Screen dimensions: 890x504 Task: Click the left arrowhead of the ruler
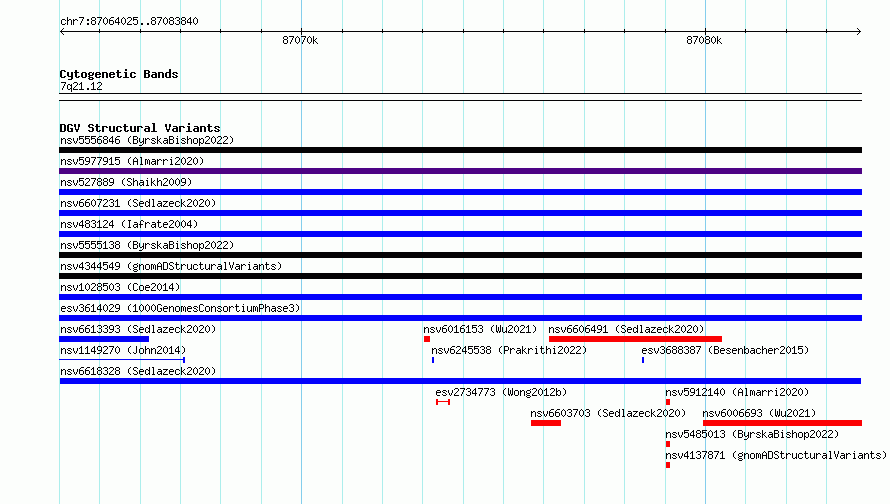tap(62, 31)
